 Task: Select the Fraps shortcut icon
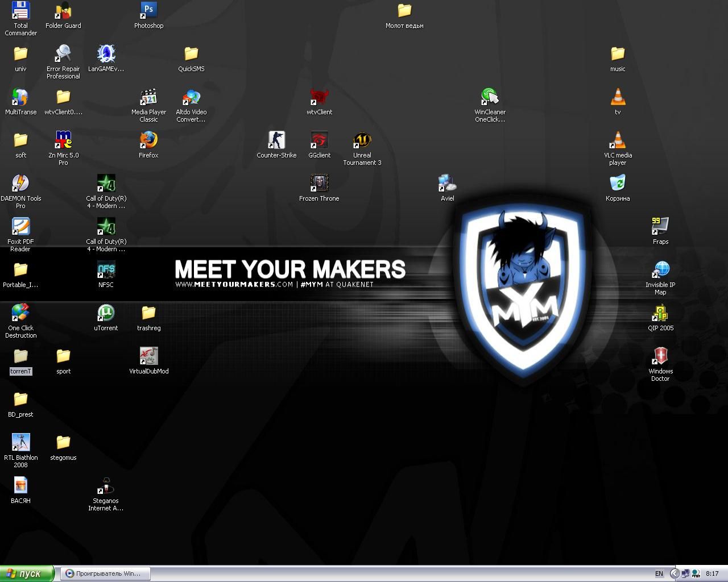(660, 226)
